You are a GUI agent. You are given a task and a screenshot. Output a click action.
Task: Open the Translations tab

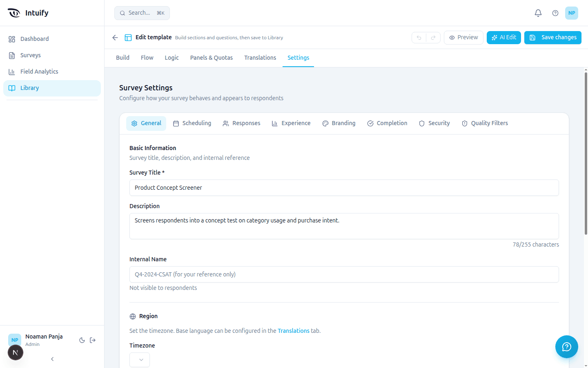coord(260,58)
